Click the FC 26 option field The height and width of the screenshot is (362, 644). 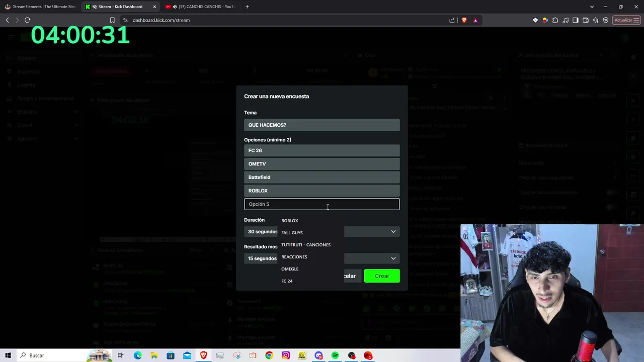tap(322, 150)
